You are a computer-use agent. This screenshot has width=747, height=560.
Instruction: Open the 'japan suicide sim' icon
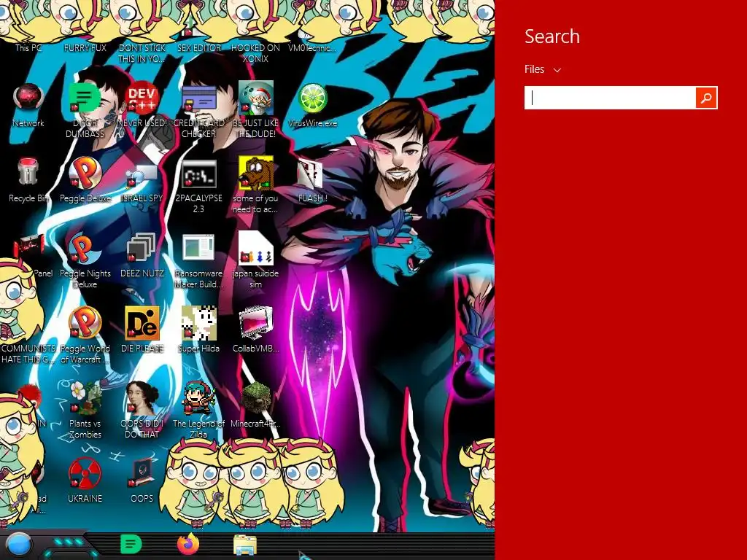256,248
